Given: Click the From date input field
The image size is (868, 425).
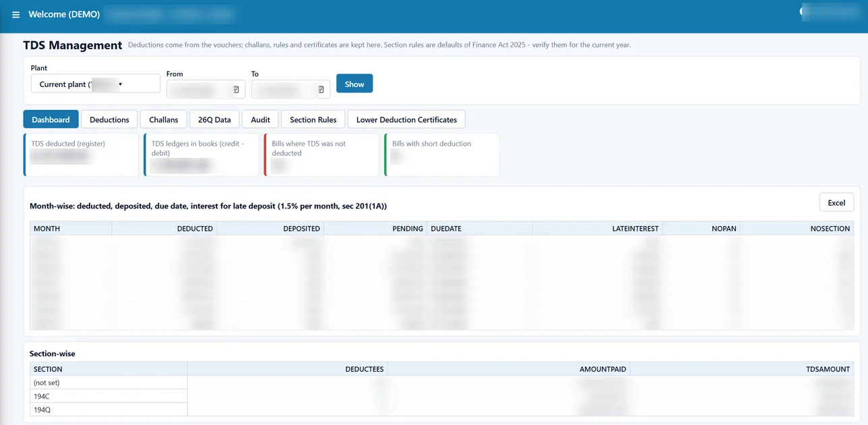Looking at the screenshot, I should 206,89.
